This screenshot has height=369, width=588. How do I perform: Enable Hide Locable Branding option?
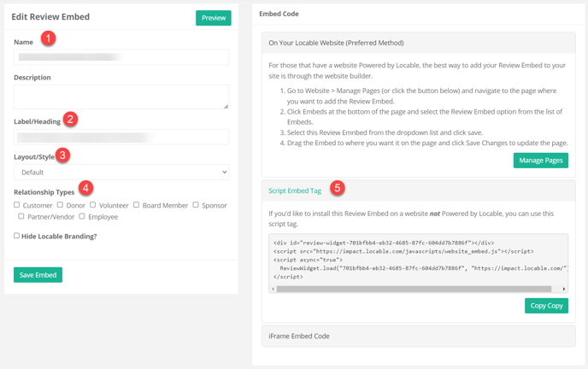(x=16, y=236)
